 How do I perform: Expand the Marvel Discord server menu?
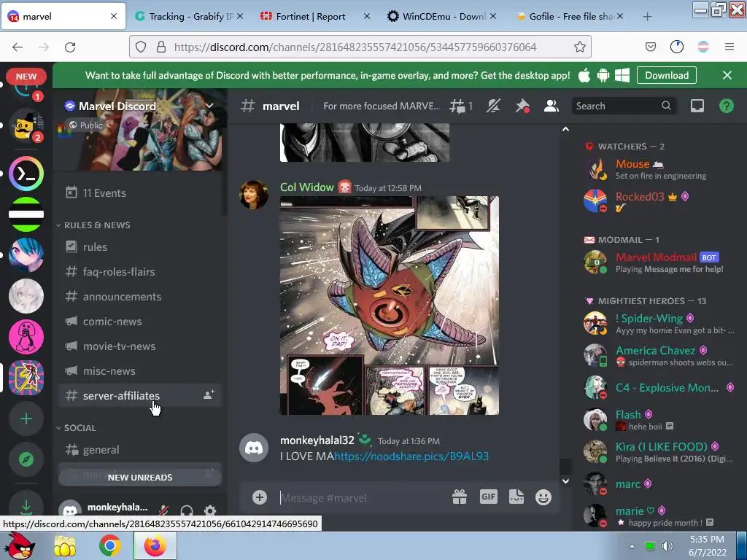point(209,106)
